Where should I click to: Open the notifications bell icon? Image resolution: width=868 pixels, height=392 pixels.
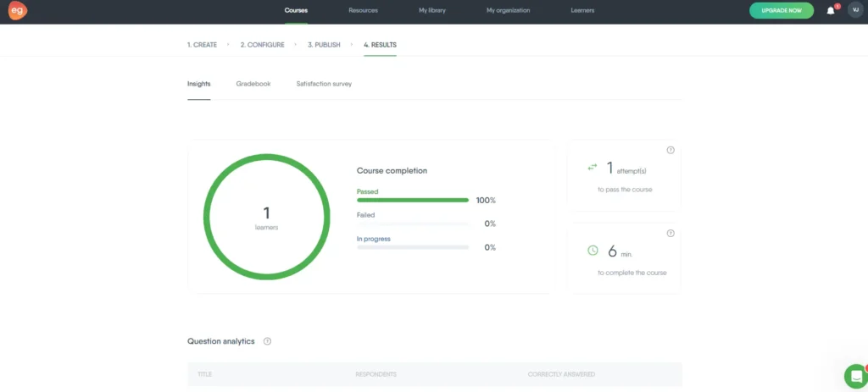coord(831,11)
